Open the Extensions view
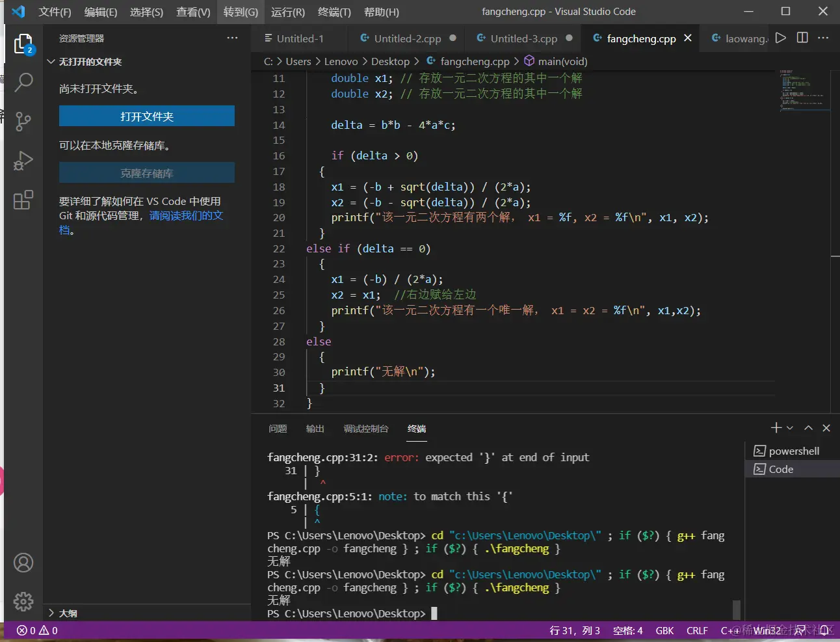The height and width of the screenshot is (642, 840). [23, 200]
